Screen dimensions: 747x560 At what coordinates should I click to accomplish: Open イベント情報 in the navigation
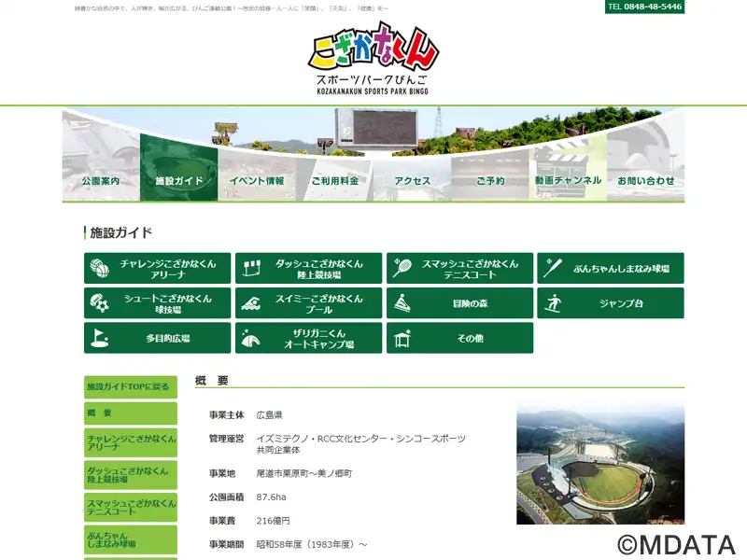tap(257, 180)
